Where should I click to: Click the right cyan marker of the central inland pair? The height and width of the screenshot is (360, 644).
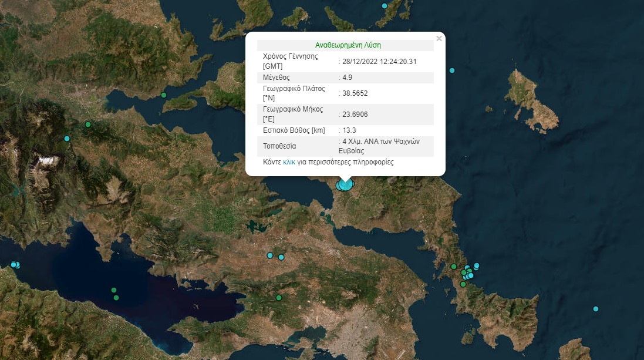[x=281, y=257]
